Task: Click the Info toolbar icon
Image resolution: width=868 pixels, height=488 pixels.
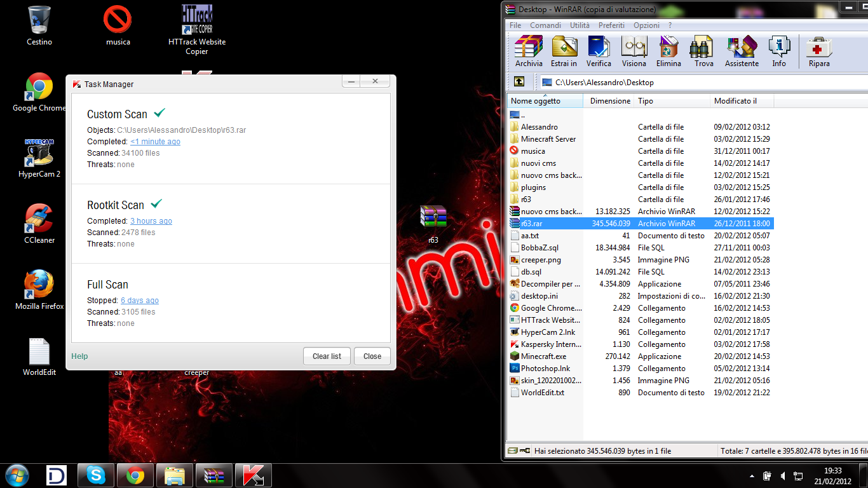Action: 779,51
